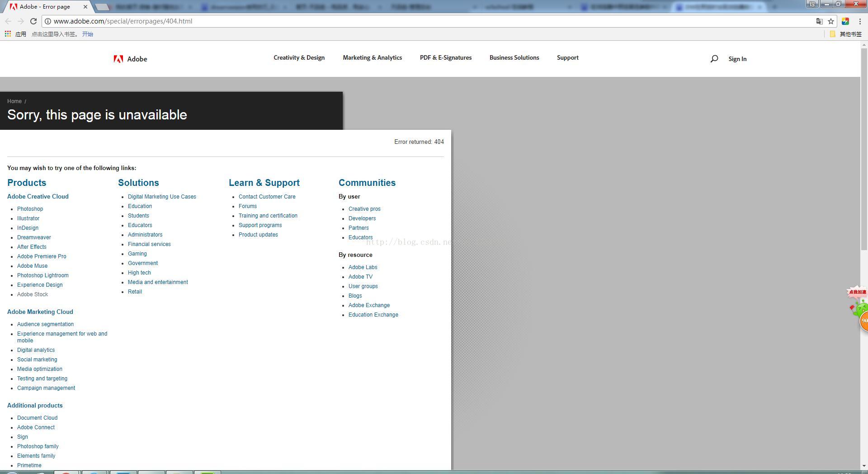
Task: Click scrollbar down arrow
Action: (864, 466)
